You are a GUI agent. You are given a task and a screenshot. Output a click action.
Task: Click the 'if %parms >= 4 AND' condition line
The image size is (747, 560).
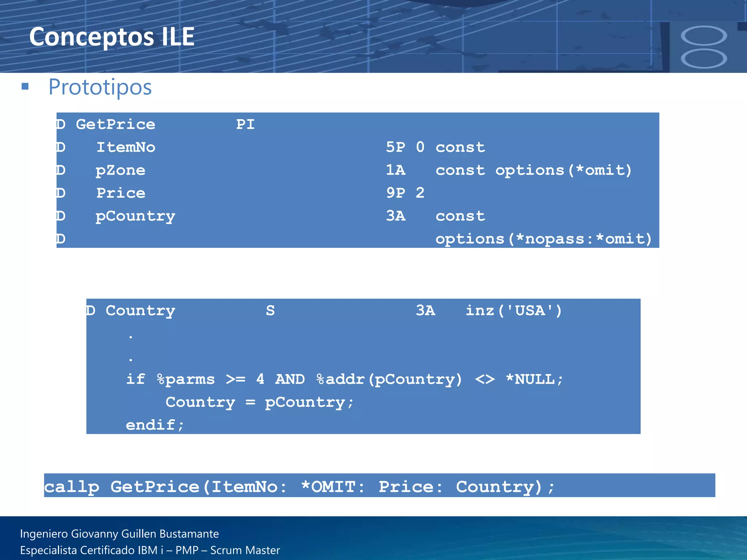click(344, 380)
